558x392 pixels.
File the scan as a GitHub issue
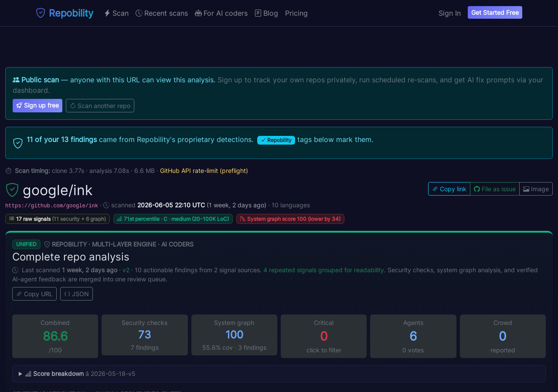coord(495,189)
